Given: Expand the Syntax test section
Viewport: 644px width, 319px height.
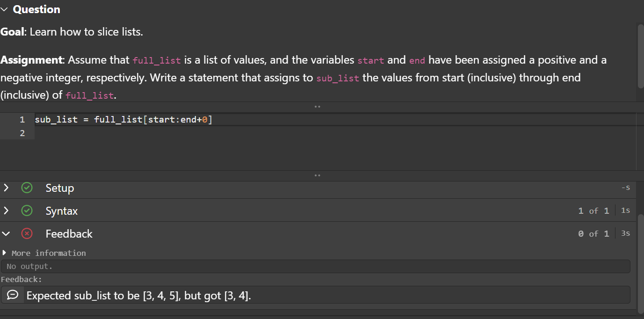Looking at the screenshot, I should click(x=6, y=210).
